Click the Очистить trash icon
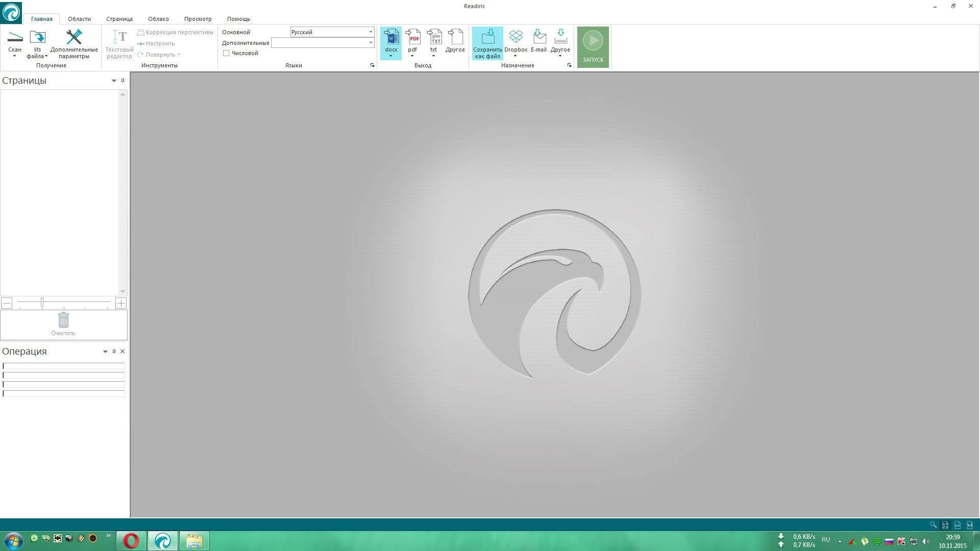 point(63,320)
